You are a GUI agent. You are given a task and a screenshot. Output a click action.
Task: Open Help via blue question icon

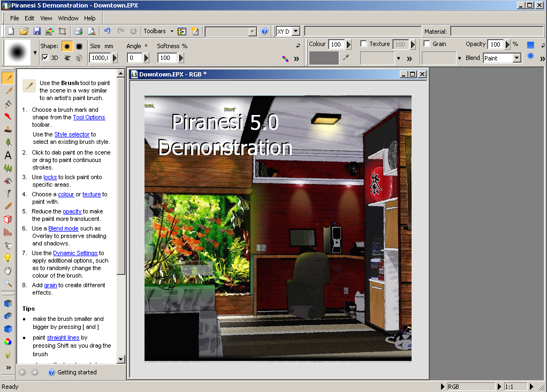(x=264, y=32)
